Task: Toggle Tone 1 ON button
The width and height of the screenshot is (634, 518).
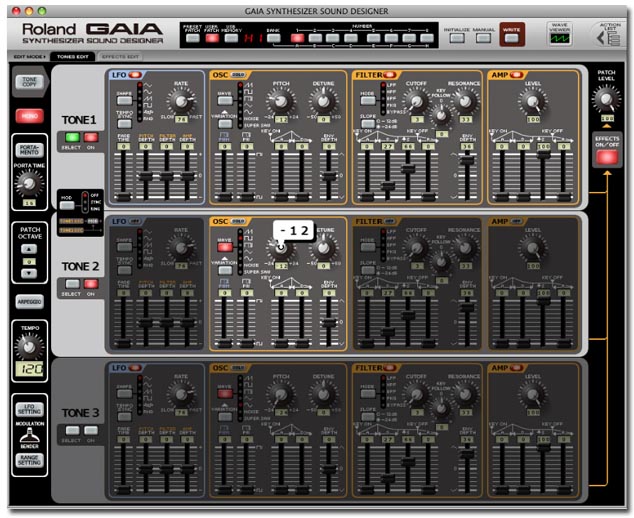Action: tap(91, 137)
